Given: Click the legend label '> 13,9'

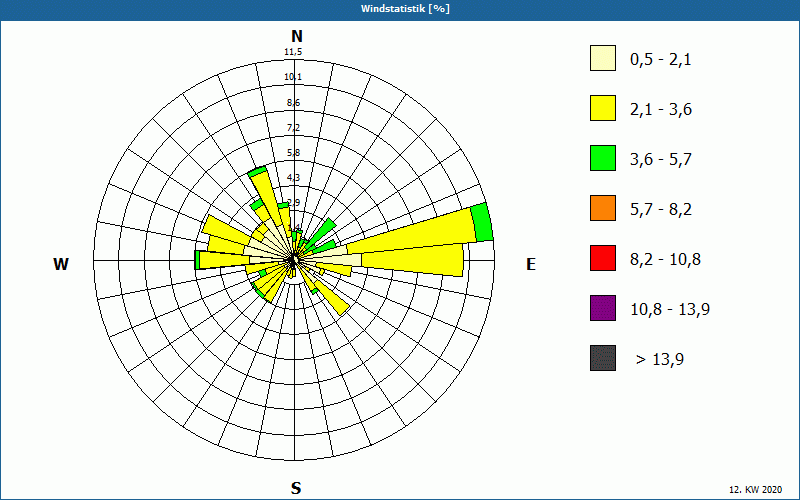Looking at the screenshot, I should click(x=660, y=360).
